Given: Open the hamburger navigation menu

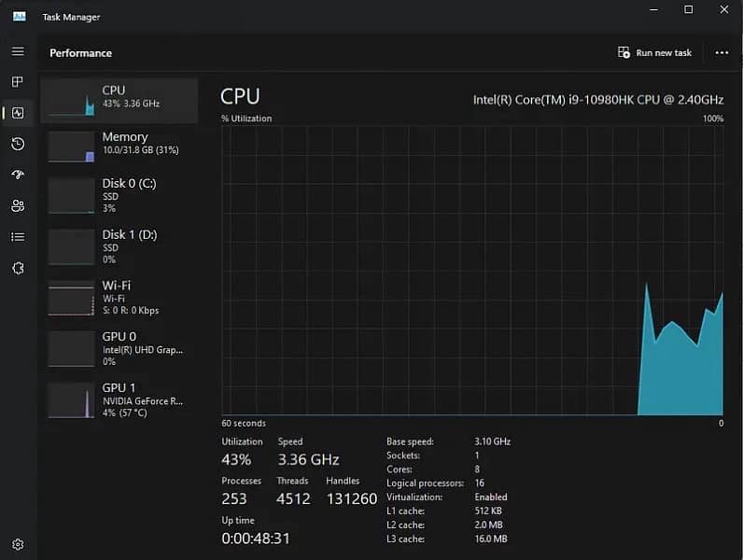Looking at the screenshot, I should [x=18, y=51].
